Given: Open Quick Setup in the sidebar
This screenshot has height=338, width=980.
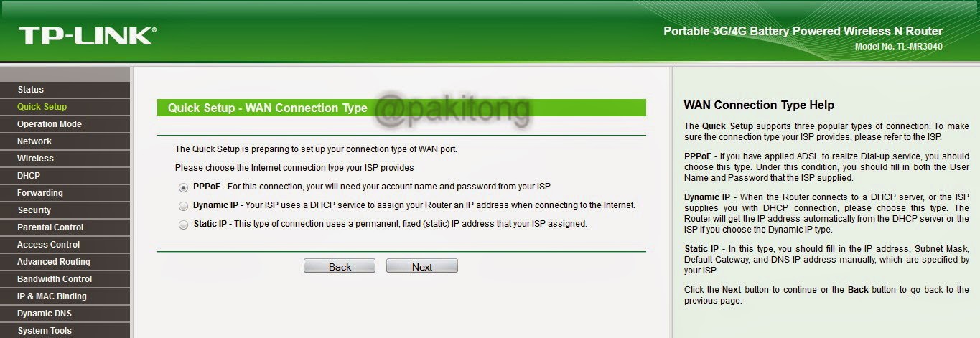Looking at the screenshot, I should tap(65, 107).
